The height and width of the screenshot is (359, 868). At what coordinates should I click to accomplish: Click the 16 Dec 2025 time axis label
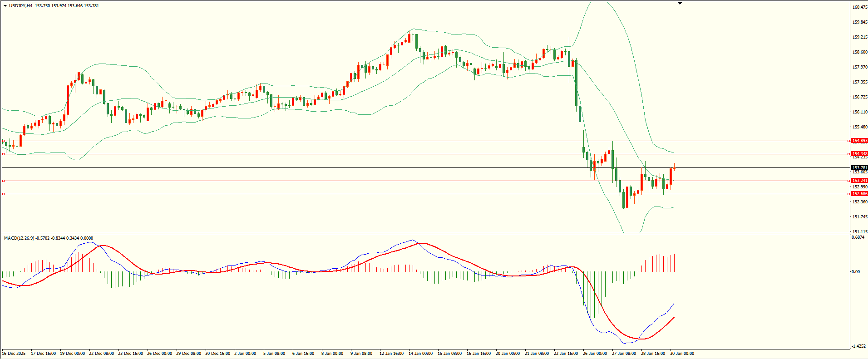coord(14,354)
